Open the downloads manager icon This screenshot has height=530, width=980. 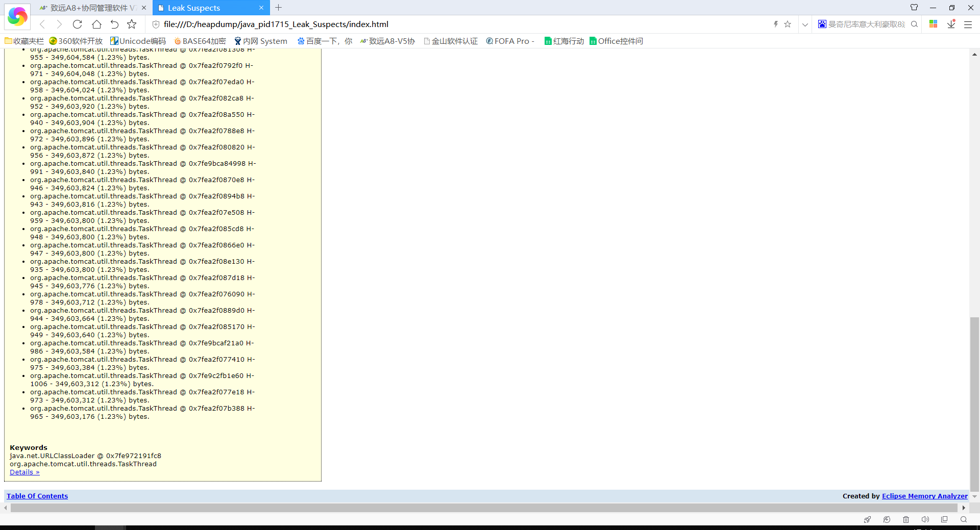pos(951,24)
